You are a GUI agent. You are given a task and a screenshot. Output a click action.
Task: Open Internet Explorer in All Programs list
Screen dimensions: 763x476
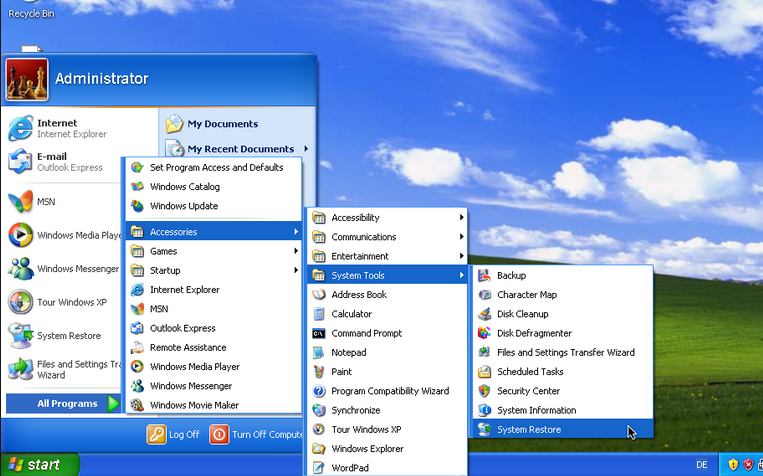coord(214,290)
